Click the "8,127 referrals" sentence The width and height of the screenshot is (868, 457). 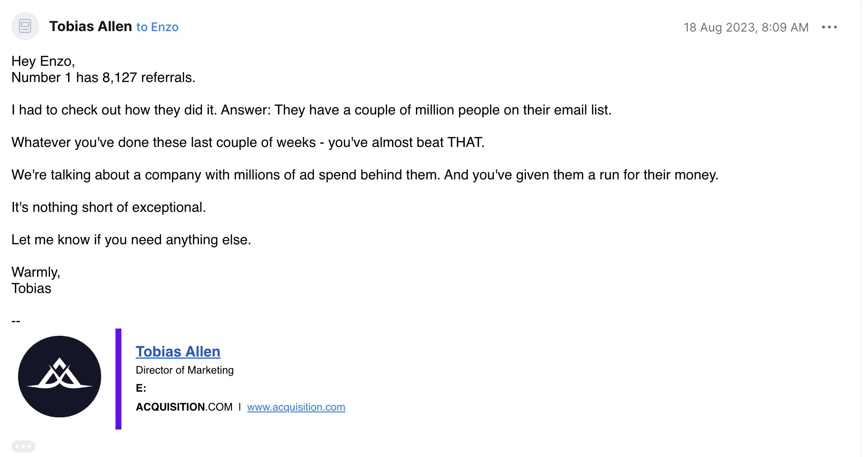(103, 78)
